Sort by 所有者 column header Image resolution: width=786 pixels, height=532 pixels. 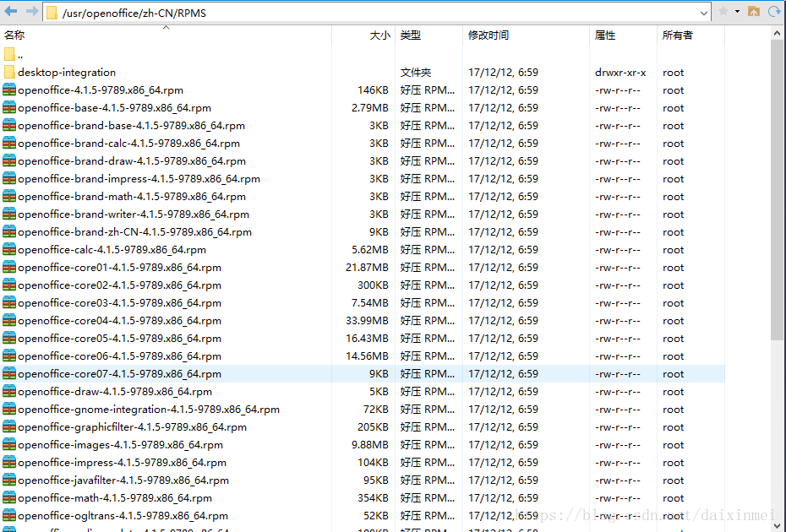[x=677, y=35]
